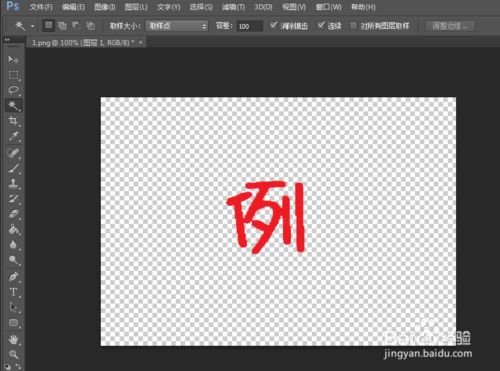Select the Pen tool

pyautogui.click(x=13, y=277)
